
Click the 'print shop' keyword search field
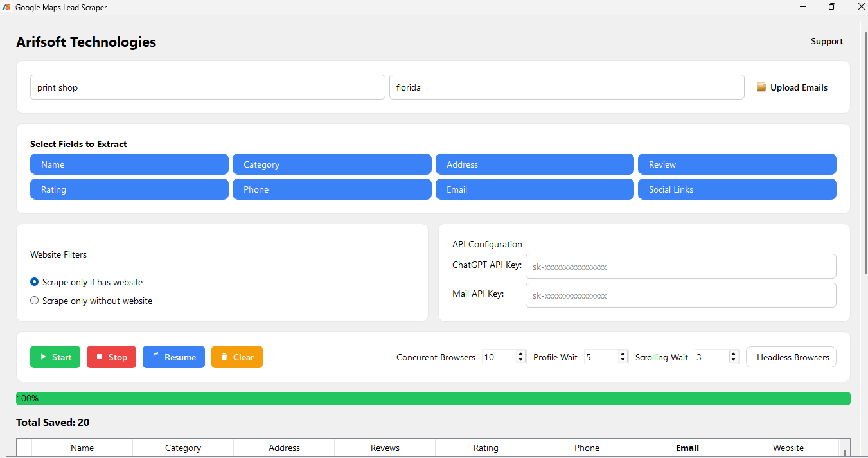[x=208, y=87]
